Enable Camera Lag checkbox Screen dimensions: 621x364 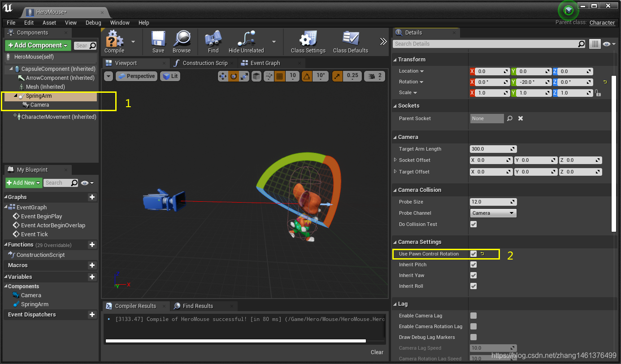coord(473,316)
